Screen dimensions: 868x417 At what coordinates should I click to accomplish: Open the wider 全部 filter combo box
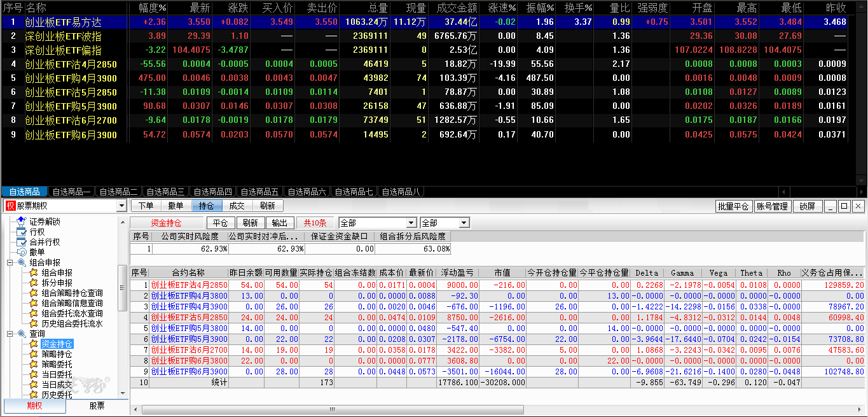coord(411,223)
